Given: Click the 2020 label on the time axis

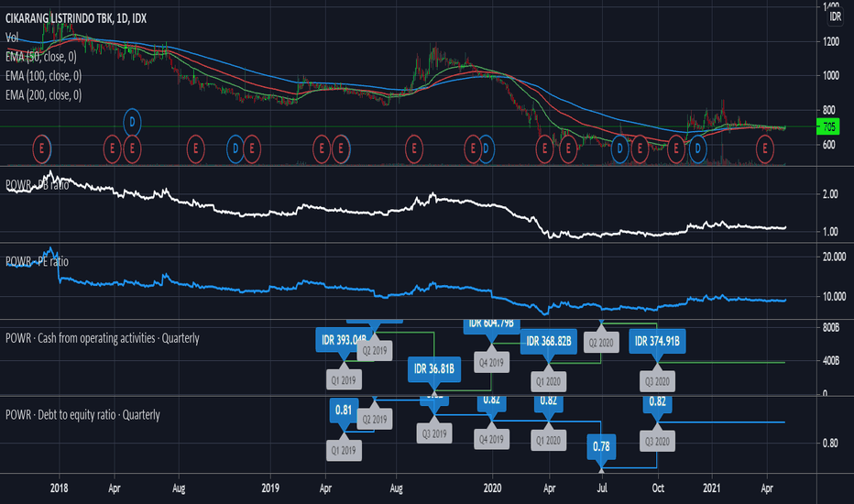Looking at the screenshot, I should tap(492, 488).
